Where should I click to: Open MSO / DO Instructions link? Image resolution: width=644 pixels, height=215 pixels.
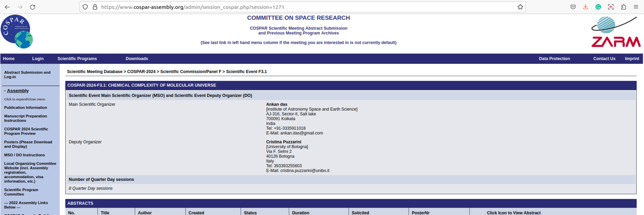click(x=24, y=155)
